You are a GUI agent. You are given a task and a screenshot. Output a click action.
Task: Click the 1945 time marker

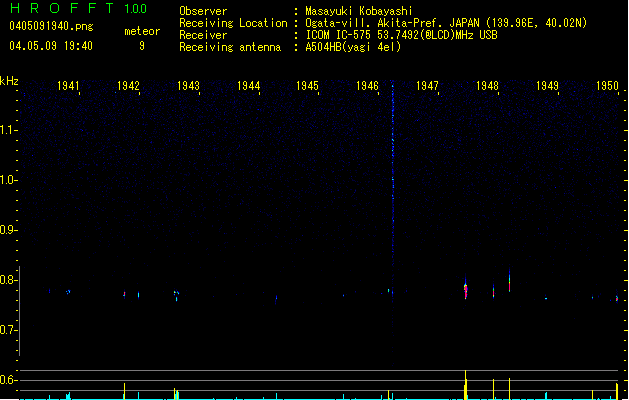point(307,85)
